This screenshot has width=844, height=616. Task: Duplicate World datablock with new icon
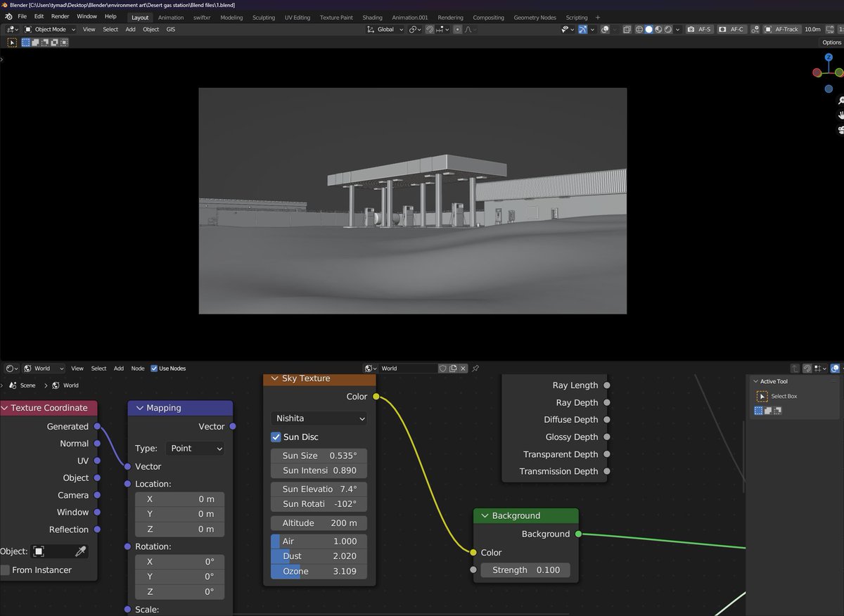coord(453,368)
